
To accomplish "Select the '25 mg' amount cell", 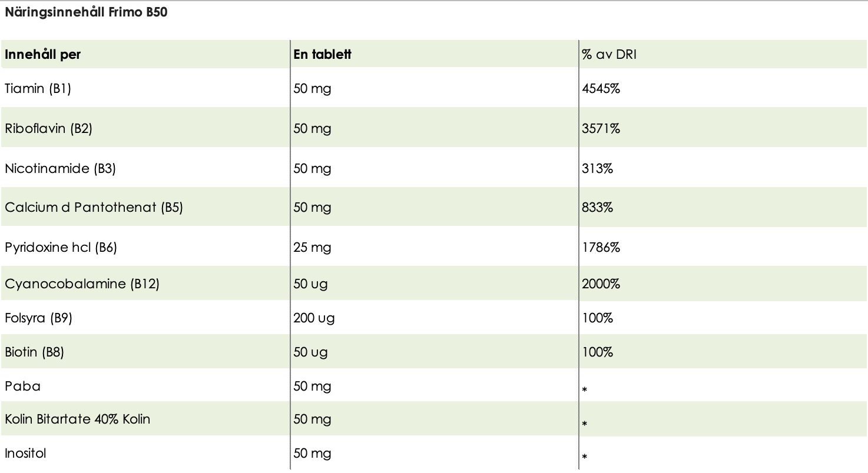I will pyautogui.click(x=312, y=247).
